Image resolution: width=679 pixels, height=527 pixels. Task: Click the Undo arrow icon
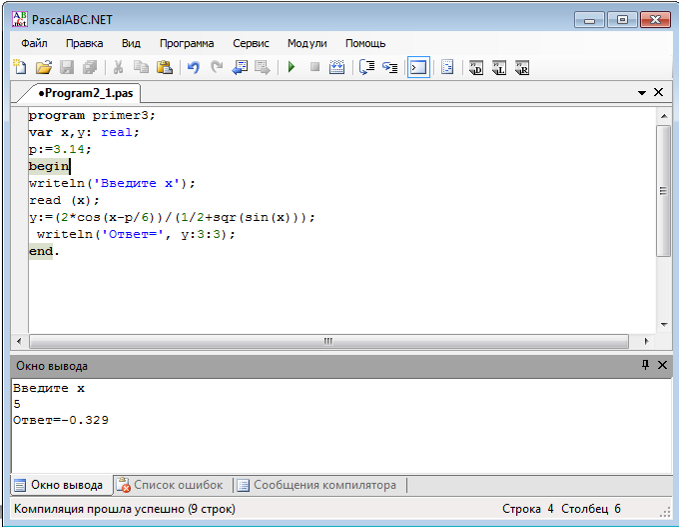(193, 68)
